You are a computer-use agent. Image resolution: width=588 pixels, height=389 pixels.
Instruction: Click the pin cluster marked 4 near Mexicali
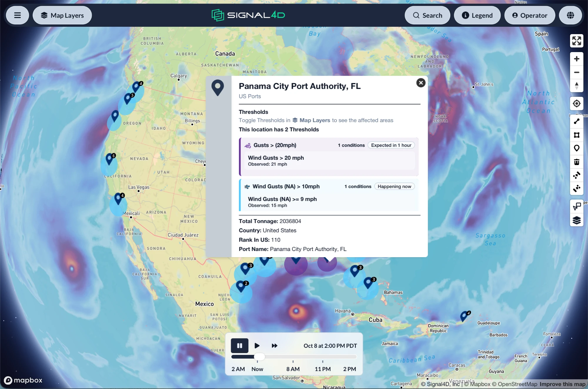[x=118, y=199]
